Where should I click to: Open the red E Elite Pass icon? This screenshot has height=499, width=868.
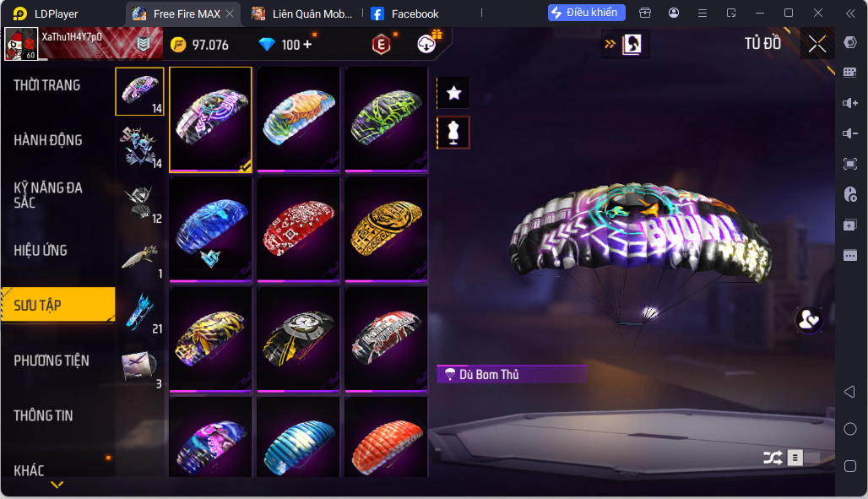382,44
